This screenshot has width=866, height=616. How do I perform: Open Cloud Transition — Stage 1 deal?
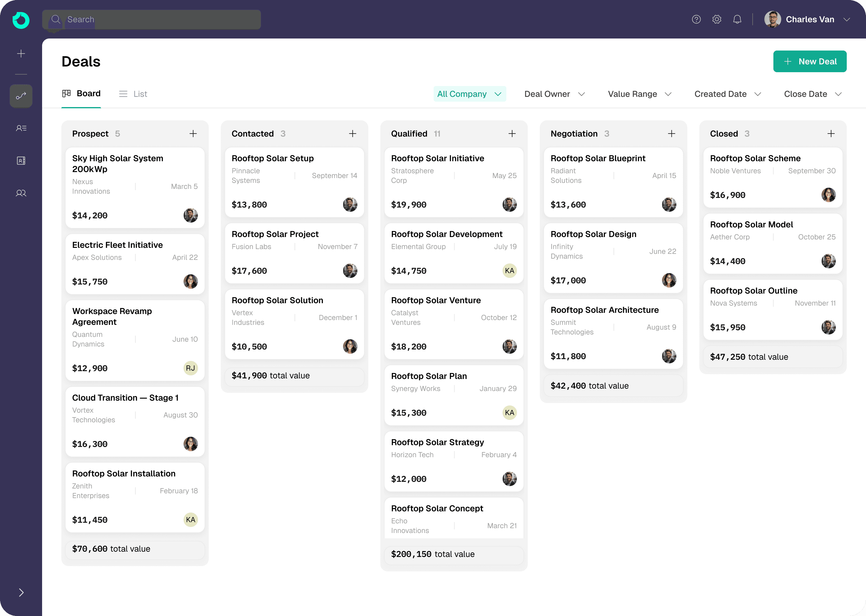tap(135, 422)
